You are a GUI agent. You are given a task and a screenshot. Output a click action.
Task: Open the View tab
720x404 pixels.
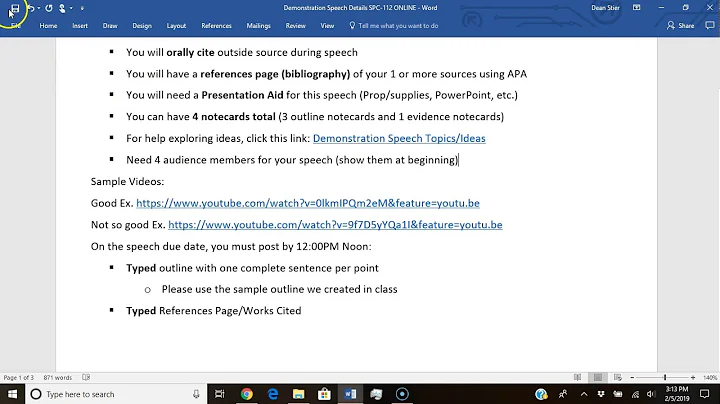pyautogui.click(x=327, y=26)
